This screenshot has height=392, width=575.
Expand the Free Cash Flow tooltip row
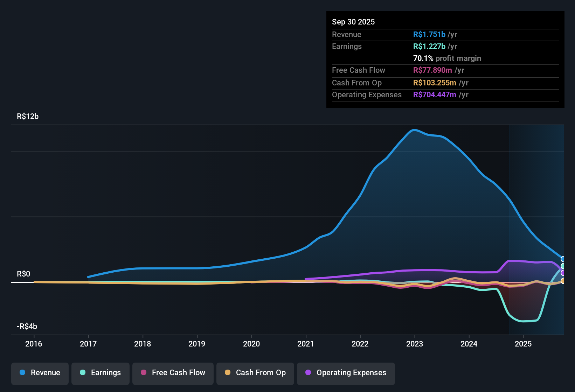[359, 70]
